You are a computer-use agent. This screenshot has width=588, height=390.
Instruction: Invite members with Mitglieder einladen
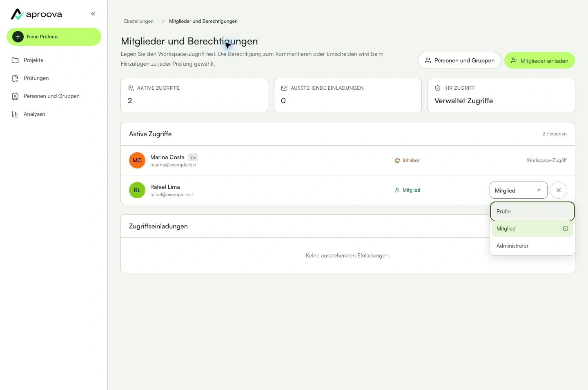click(x=539, y=60)
